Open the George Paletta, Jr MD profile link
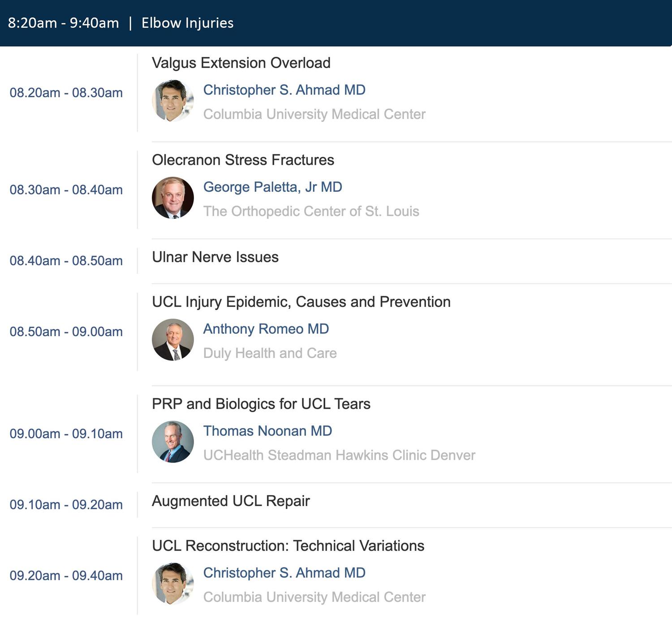 point(272,187)
